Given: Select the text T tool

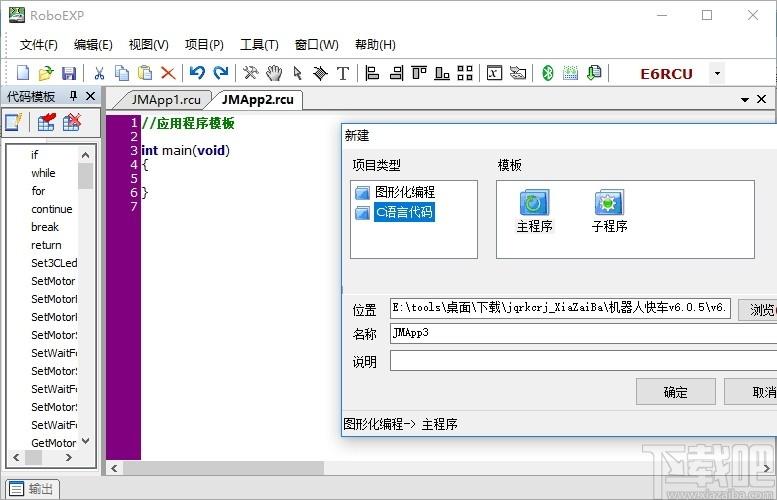Looking at the screenshot, I should click(x=343, y=73).
